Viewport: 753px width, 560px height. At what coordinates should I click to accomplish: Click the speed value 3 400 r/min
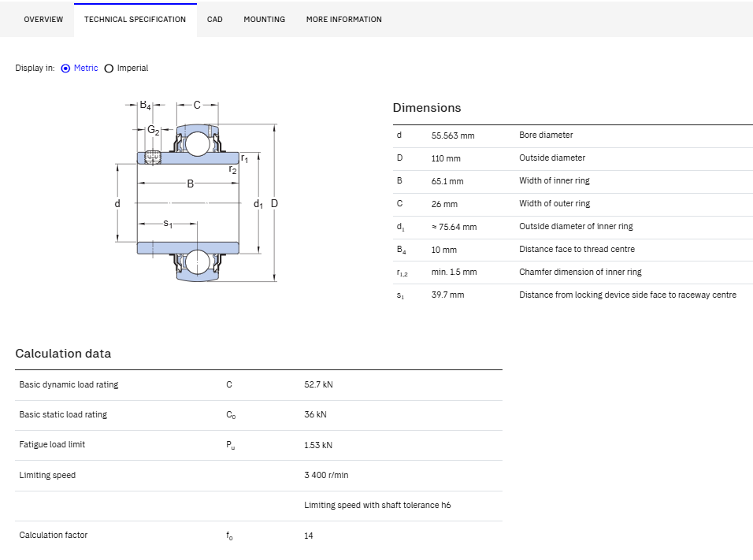(x=326, y=475)
